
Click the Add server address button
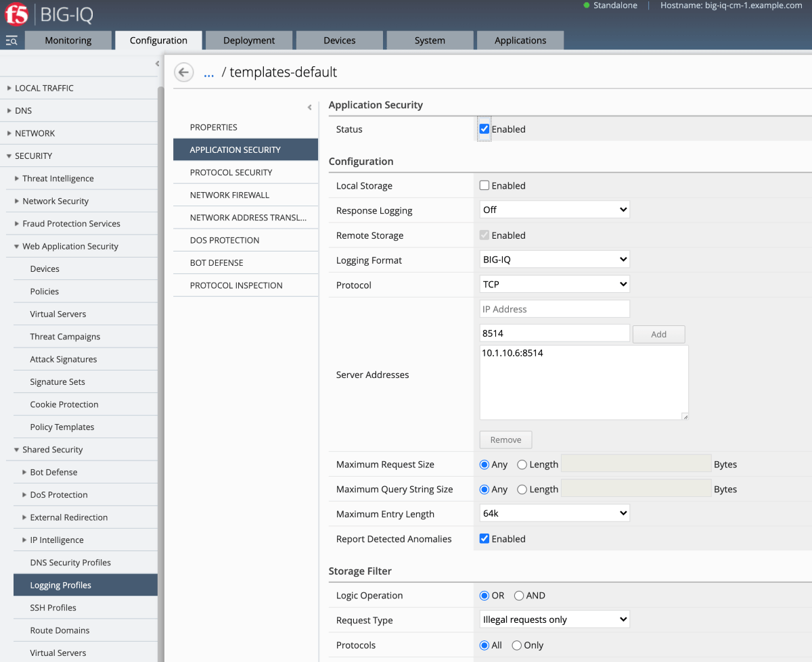pos(658,334)
